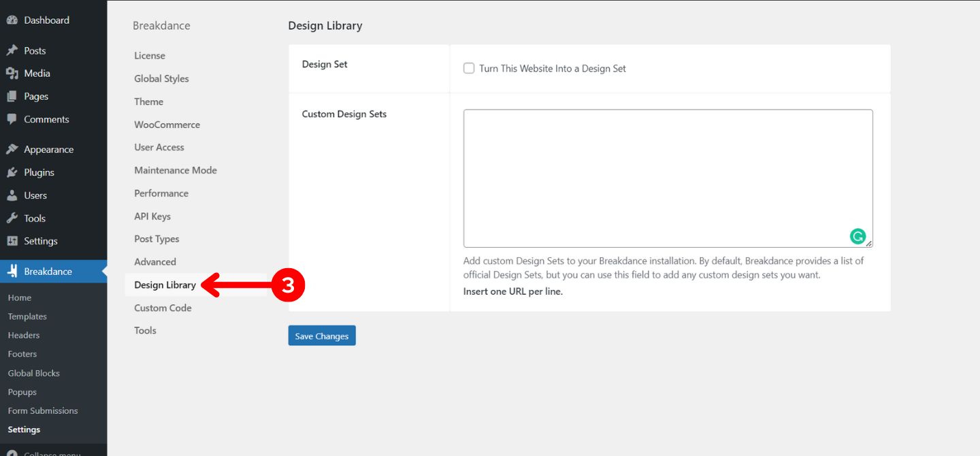Open the Home submenu under Breakdance
This screenshot has width=980, height=456.
(20, 297)
